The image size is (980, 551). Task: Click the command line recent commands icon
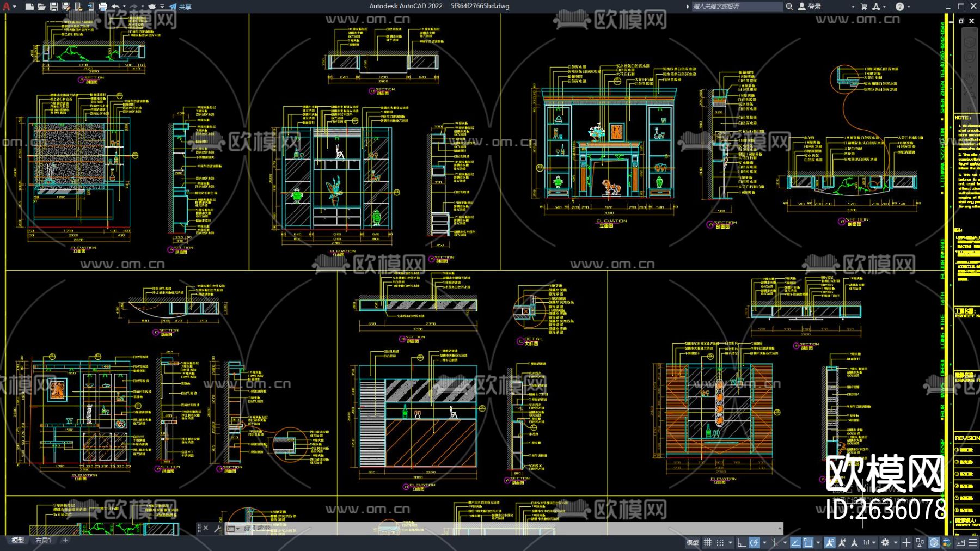[232, 528]
